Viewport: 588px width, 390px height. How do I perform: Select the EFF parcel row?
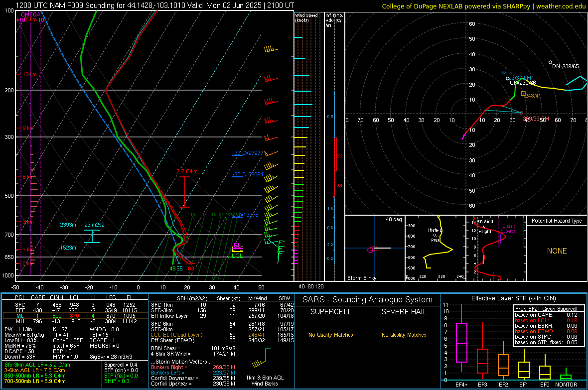tap(75, 310)
